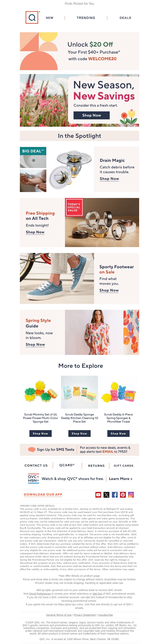Click the QVC Q logo
This screenshot has height=644, width=159.
(32, 17)
